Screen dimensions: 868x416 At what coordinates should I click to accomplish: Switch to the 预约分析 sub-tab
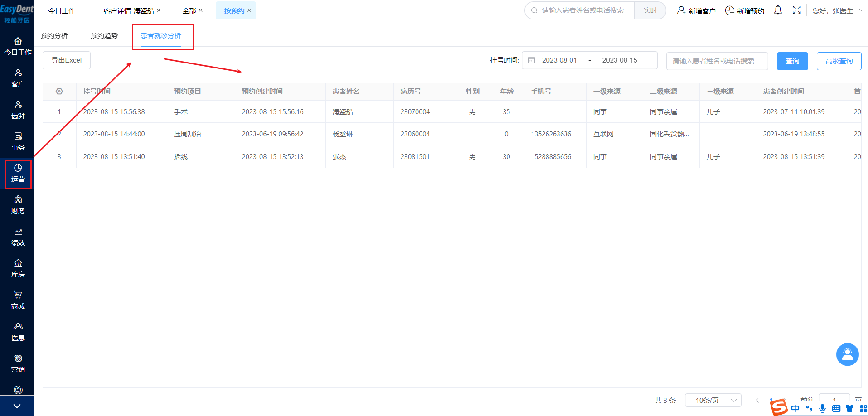tap(54, 35)
